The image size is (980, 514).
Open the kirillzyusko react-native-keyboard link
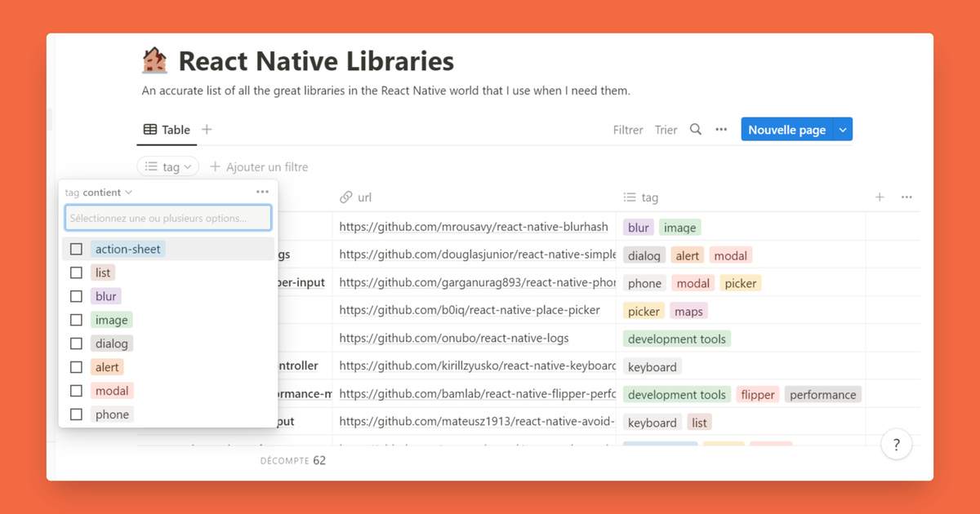[477, 366]
